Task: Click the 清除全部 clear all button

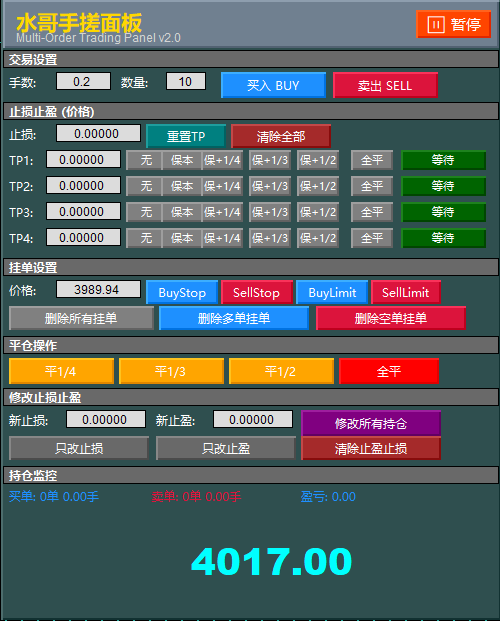Action: tap(281, 136)
